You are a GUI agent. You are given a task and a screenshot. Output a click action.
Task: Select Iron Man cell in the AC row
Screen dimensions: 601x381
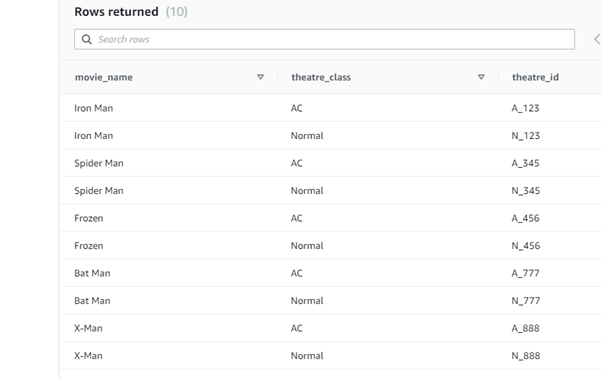coord(94,108)
